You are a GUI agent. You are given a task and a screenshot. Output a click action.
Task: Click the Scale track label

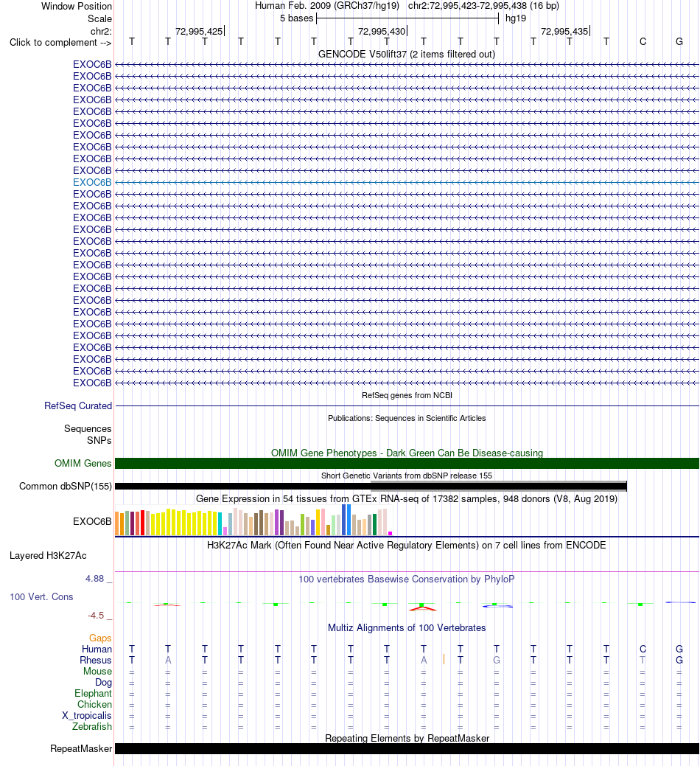click(x=99, y=18)
